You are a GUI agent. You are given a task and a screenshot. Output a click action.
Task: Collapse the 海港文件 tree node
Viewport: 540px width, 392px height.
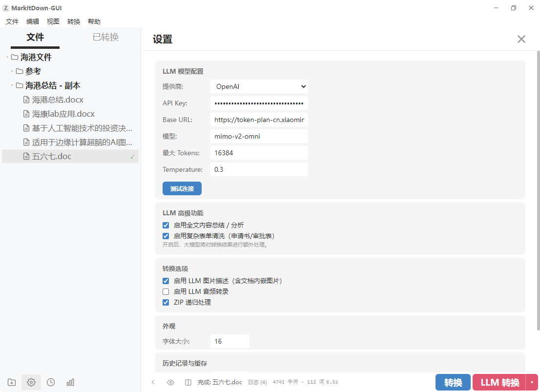pyautogui.click(x=7, y=57)
